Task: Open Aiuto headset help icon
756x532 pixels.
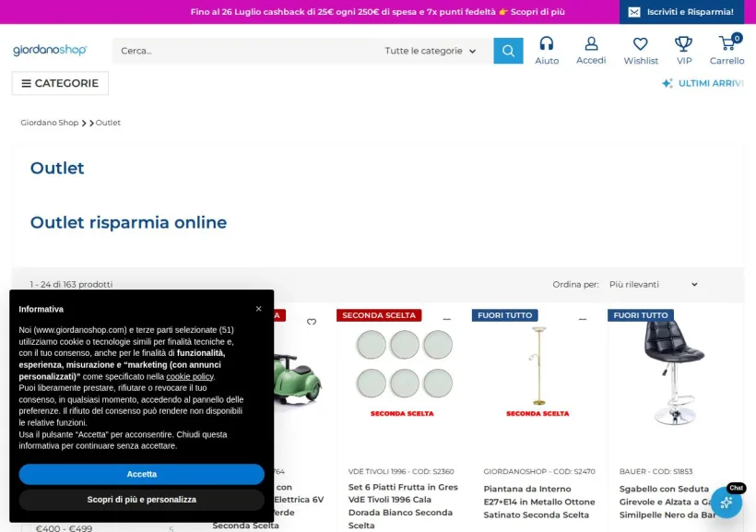Action: click(x=547, y=44)
